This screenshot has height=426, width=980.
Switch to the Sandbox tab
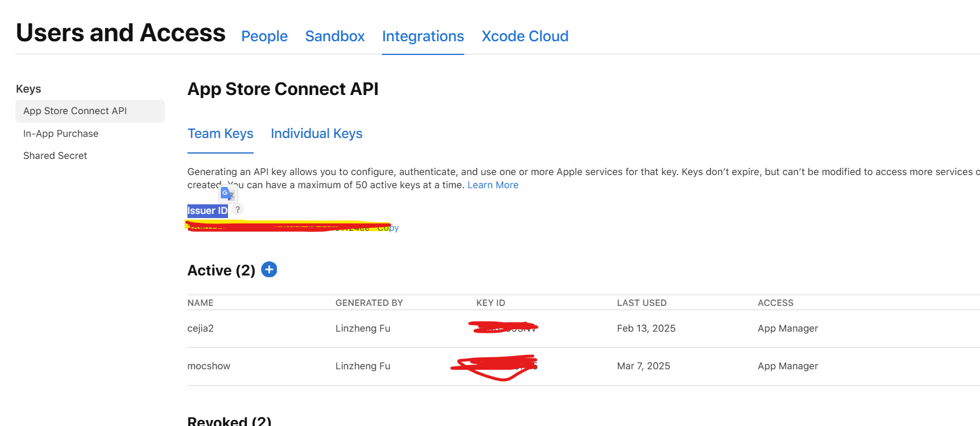click(x=335, y=36)
